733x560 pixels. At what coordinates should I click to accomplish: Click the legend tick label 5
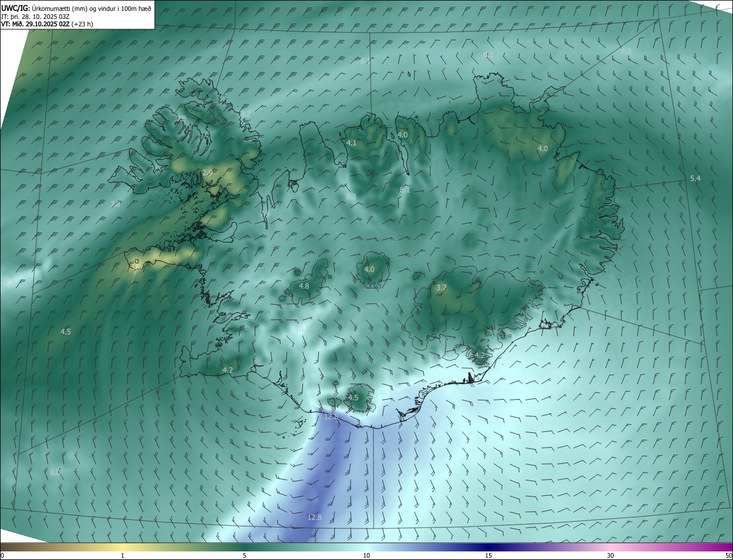coord(245,555)
